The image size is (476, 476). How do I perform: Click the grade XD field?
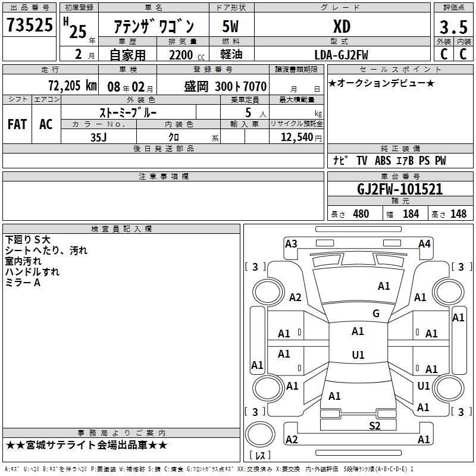coord(342,27)
